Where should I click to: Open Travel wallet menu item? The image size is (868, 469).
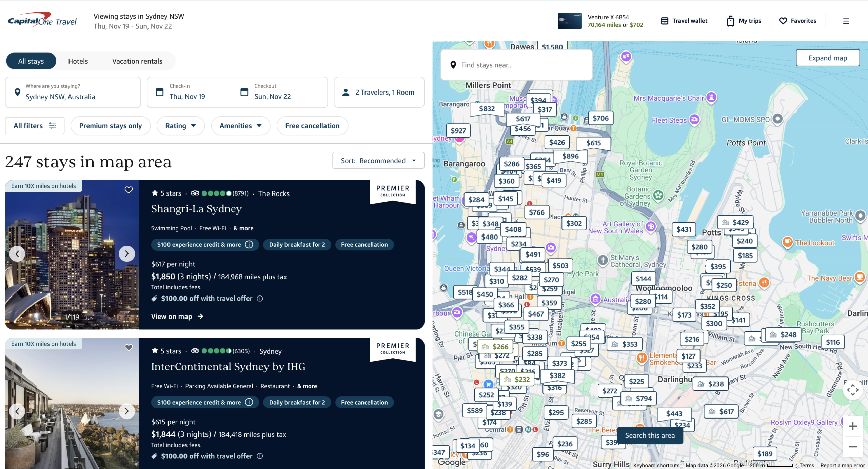(x=684, y=21)
